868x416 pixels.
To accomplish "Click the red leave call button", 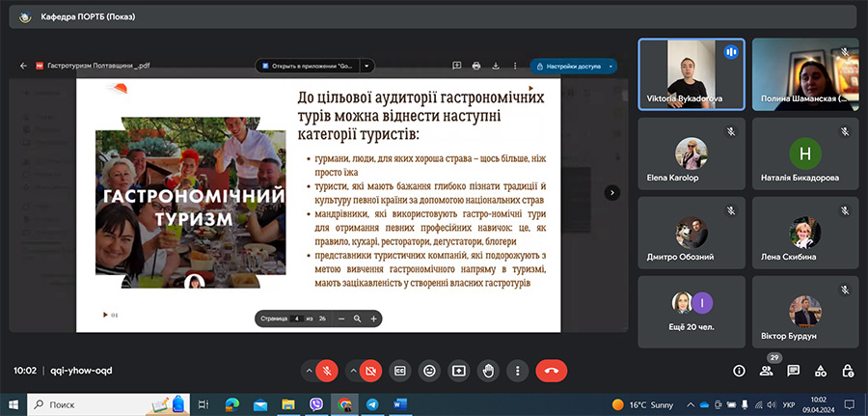I will (x=551, y=370).
